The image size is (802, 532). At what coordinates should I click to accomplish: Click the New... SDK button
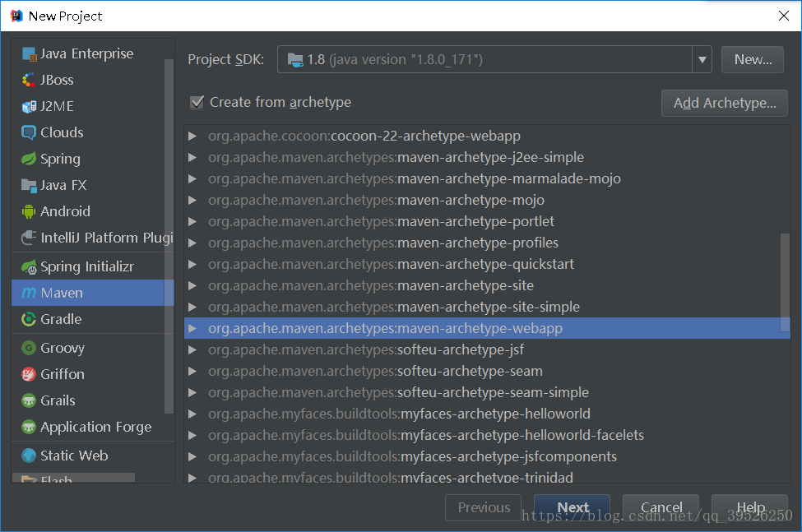tap(753, 60)
